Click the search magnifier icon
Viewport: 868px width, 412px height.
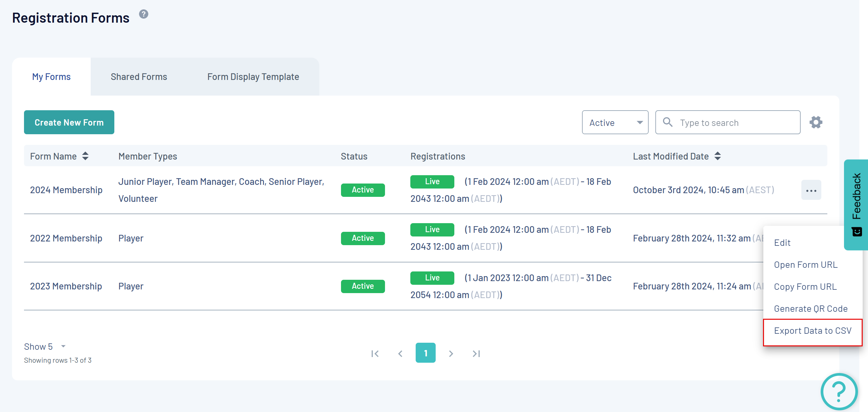click(668, 122)
